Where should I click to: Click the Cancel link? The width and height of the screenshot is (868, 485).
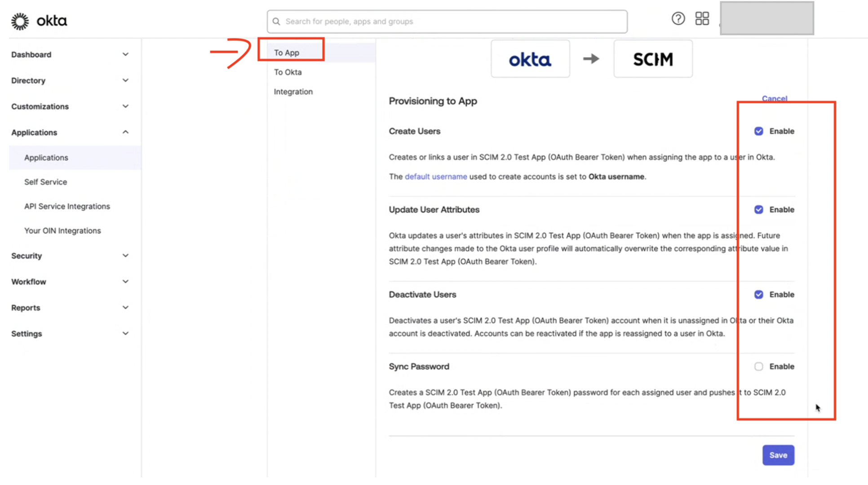point(775,98)
